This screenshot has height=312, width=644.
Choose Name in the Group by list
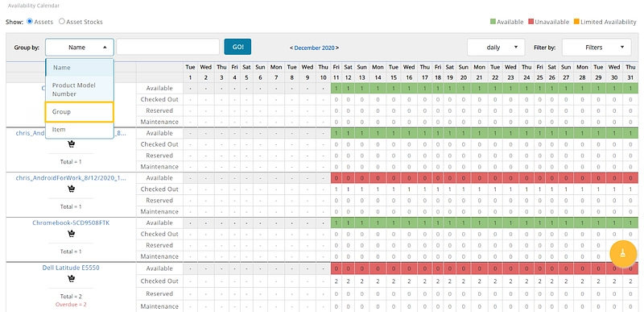79,68
